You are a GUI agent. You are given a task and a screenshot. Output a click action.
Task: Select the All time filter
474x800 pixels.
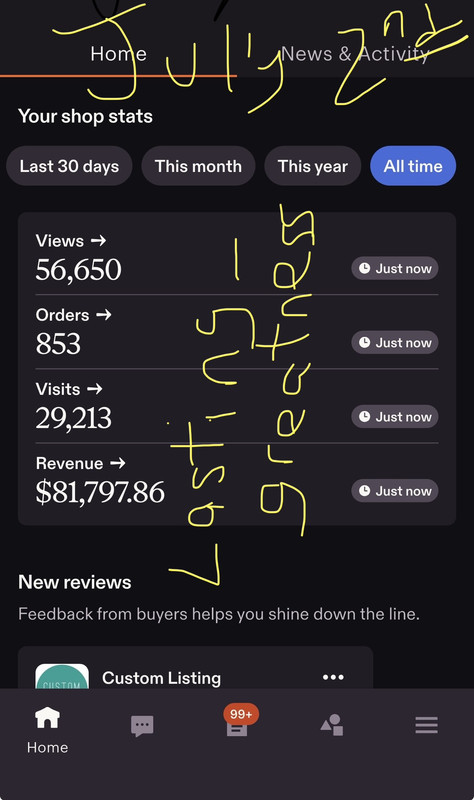(x=413, y=166)
